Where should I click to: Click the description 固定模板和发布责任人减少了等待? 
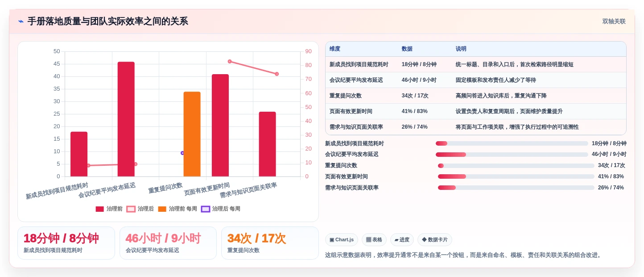[496, 80]
